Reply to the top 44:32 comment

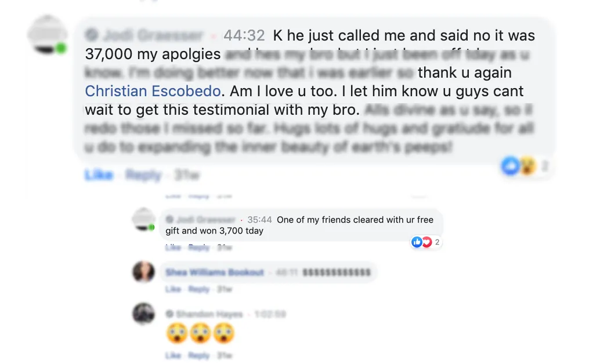coord(143,175)
